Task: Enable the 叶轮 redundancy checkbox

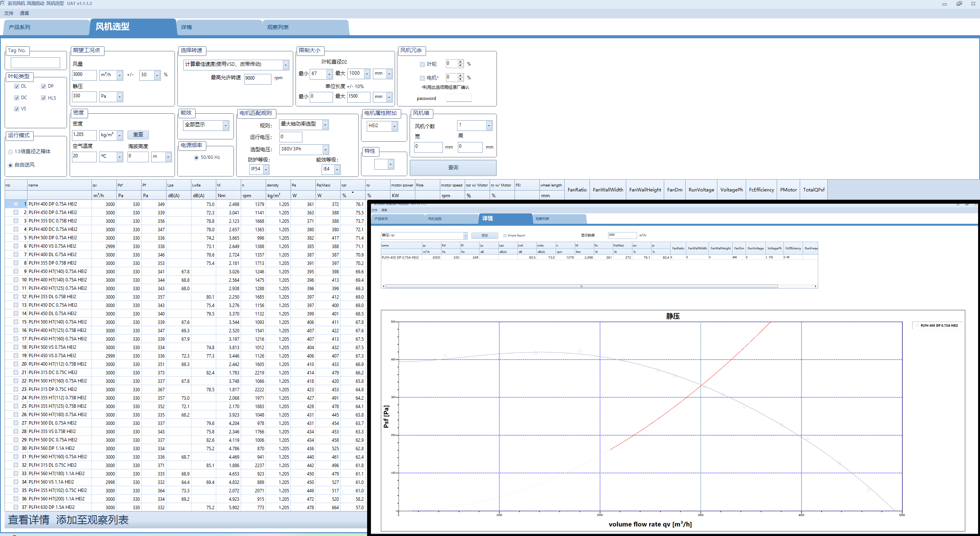Action: coord(422,64)
